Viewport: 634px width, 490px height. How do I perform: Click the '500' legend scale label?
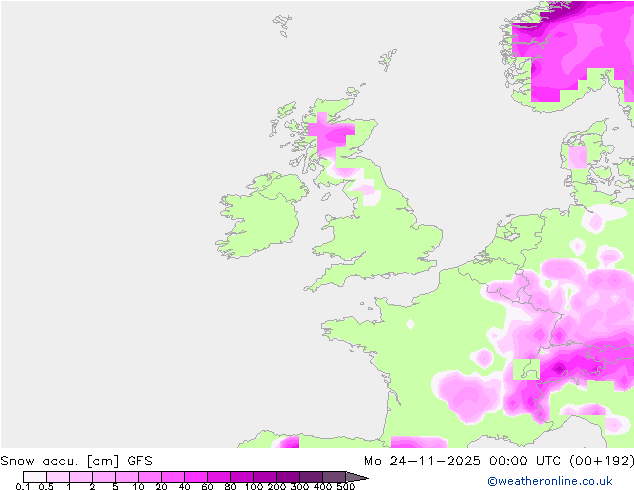346,486
